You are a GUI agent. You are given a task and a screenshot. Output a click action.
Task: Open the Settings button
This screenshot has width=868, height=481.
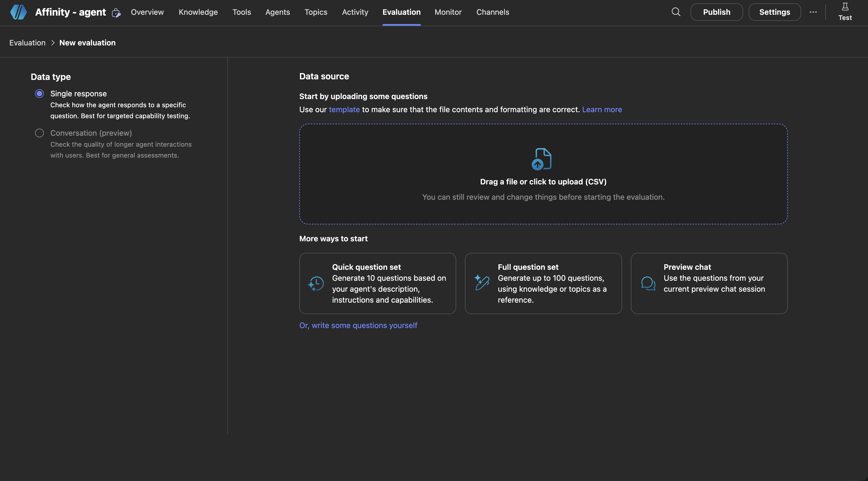click(774, 12)
